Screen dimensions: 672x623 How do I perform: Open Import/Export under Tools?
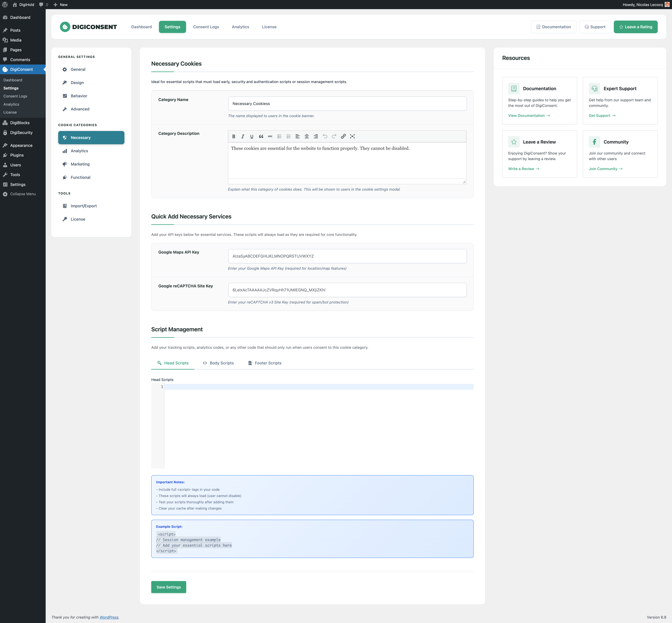[84, 206]
